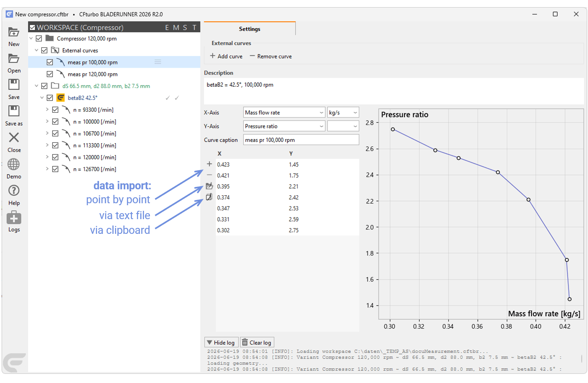This screenshot has width=588, height=383.
Task: Open the kg/s unit dropdown
Action: [x=343, y=113]
